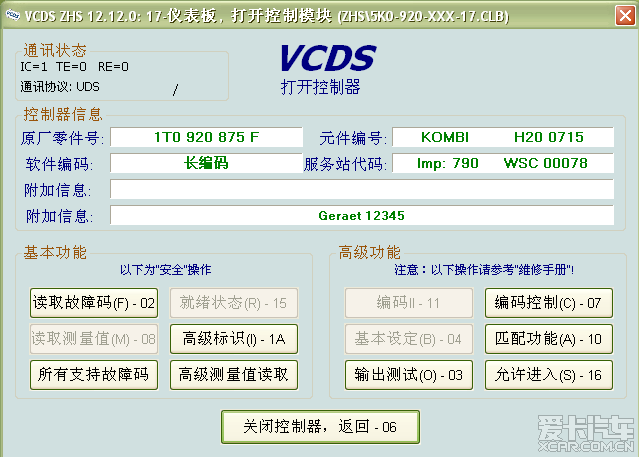Open 高级测量值读取 advanced measuring values
The height and width of the screenshot is (457, 639).
click(234, 375)
